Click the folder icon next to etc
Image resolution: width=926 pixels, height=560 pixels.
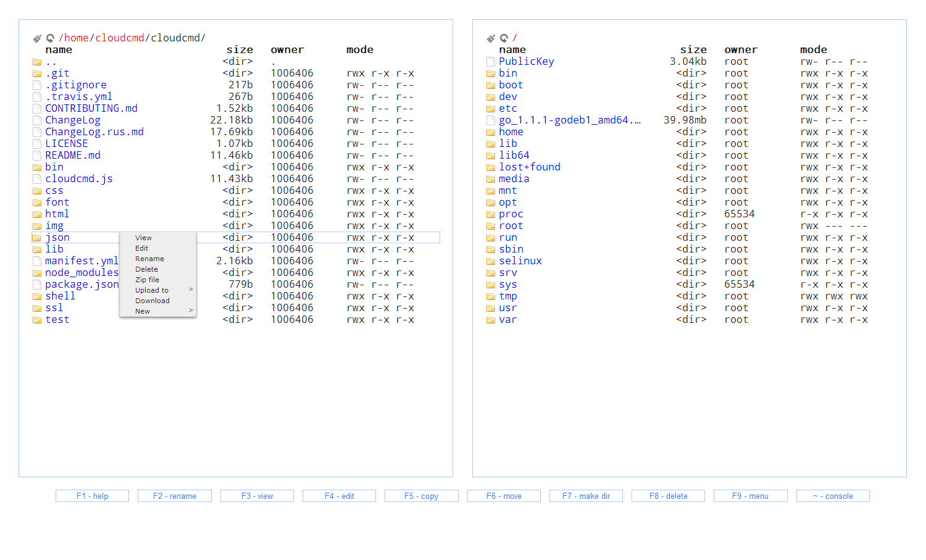491,109
